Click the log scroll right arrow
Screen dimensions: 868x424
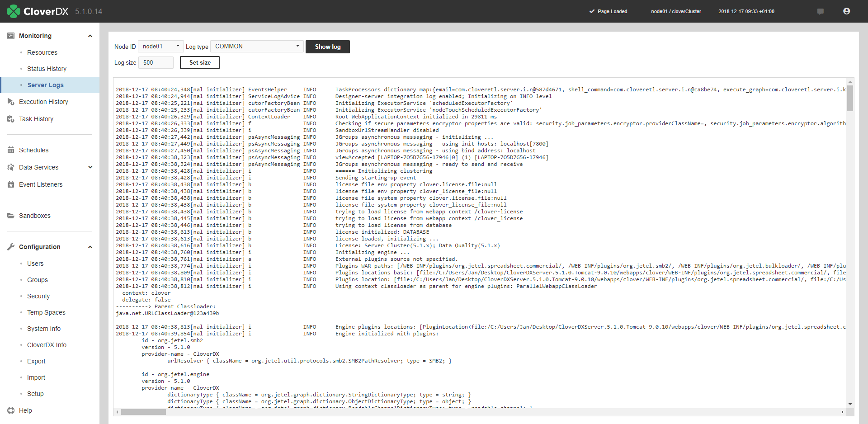coord(842,412)
